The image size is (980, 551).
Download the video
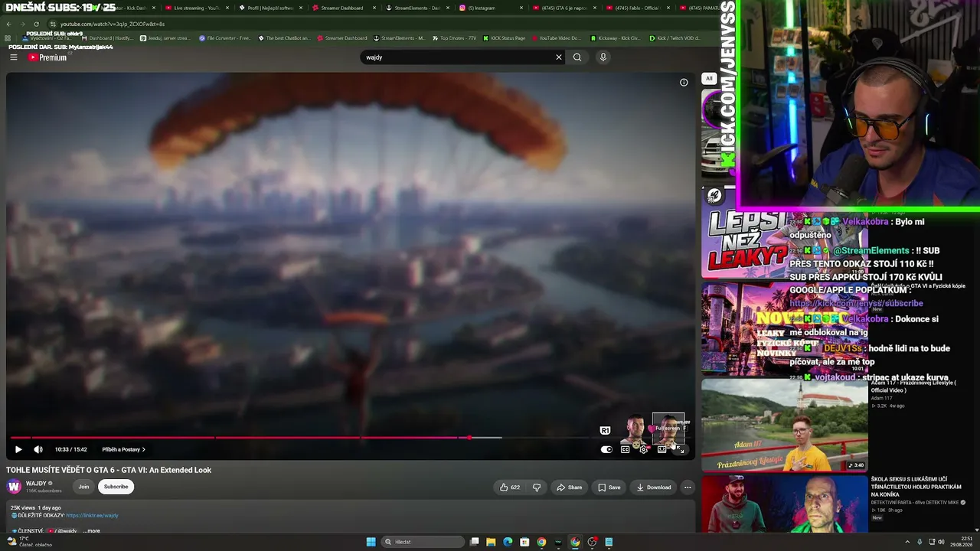tap(654, 487)
